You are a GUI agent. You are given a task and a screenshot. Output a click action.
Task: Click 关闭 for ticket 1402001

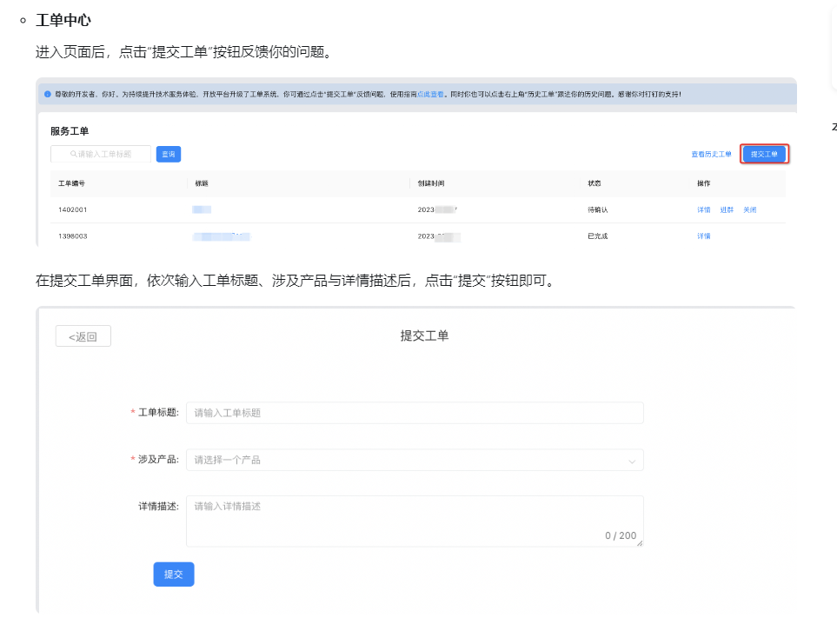click(749, 209)
